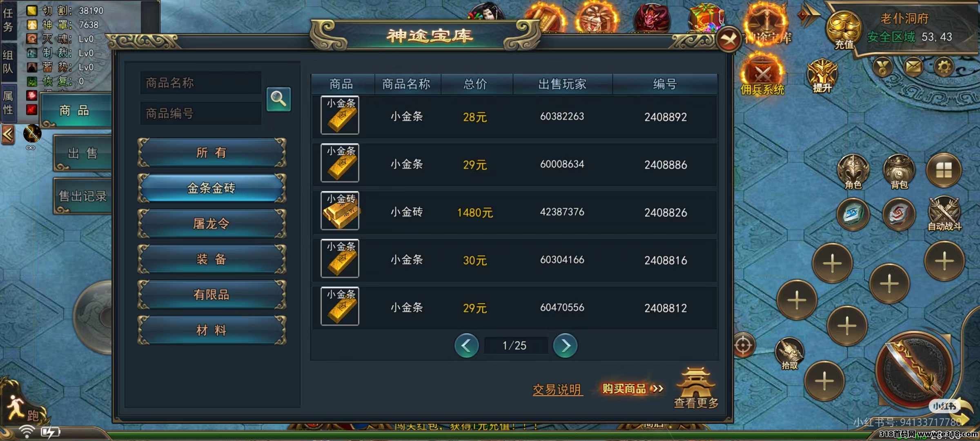Go to previous page of listings

(x=466, y=346)
